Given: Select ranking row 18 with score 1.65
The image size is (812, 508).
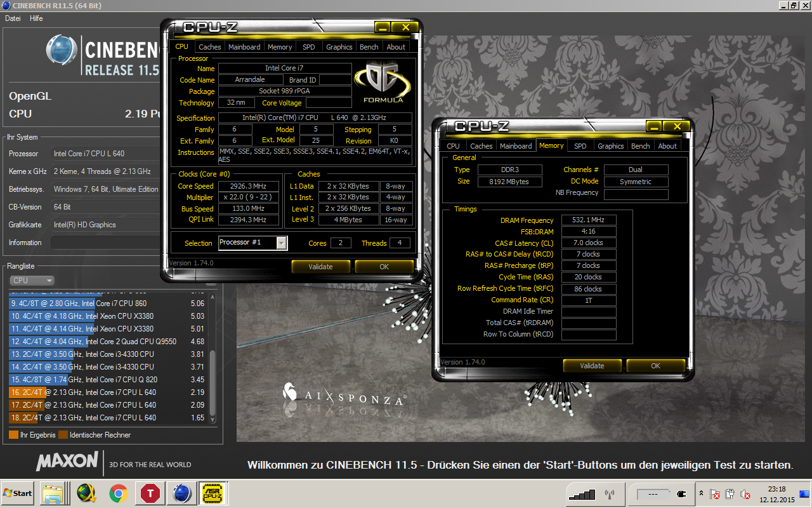Looking at the screenshot, I should [108, 418].
